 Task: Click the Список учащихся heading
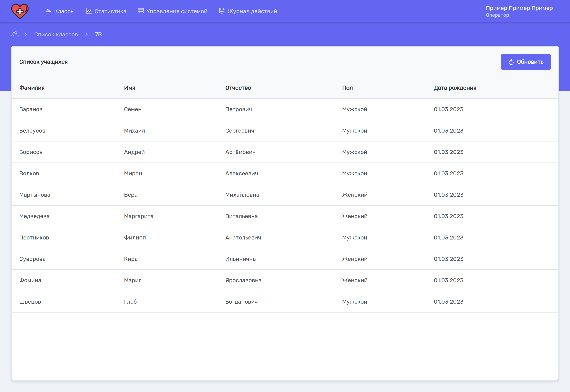tap(43, 62)
